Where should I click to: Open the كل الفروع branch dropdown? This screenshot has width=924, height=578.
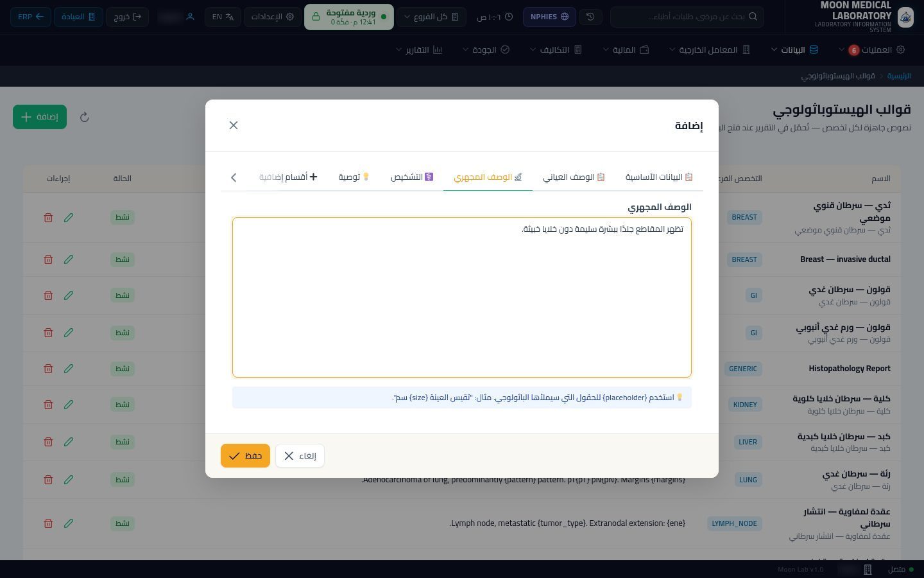[431, 17]
